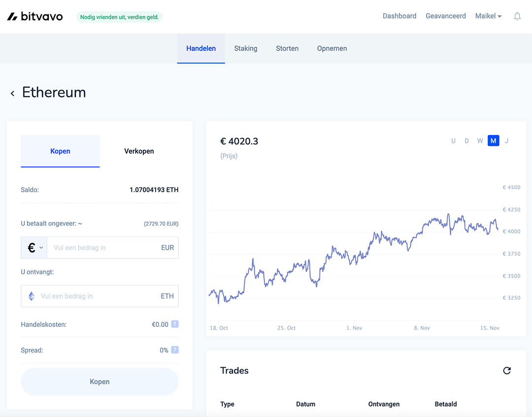Viewport: 532px width, 417px height.
Task: Open the Geavanceerd link
Action: pos(446,16)
